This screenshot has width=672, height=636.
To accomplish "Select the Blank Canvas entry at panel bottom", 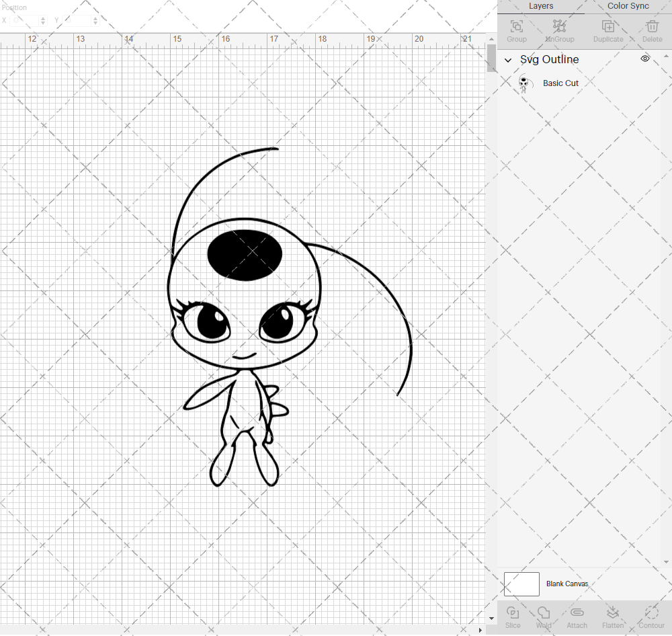I will coord(568,584).
